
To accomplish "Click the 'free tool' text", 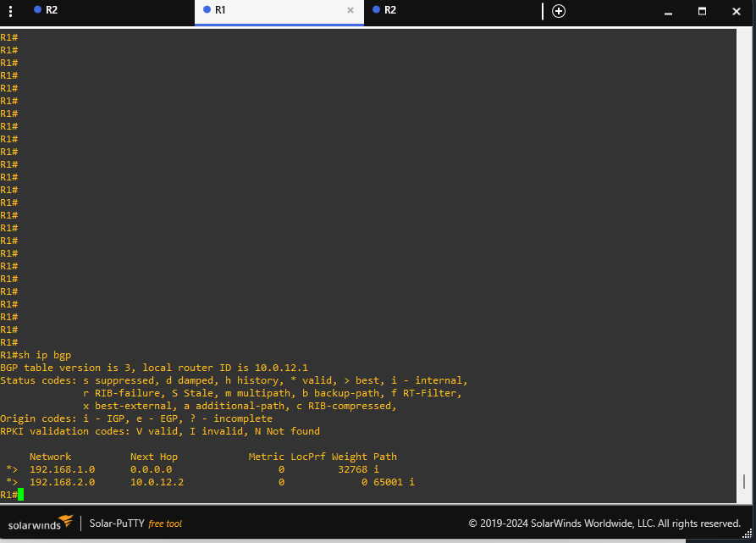I will 165,524.
